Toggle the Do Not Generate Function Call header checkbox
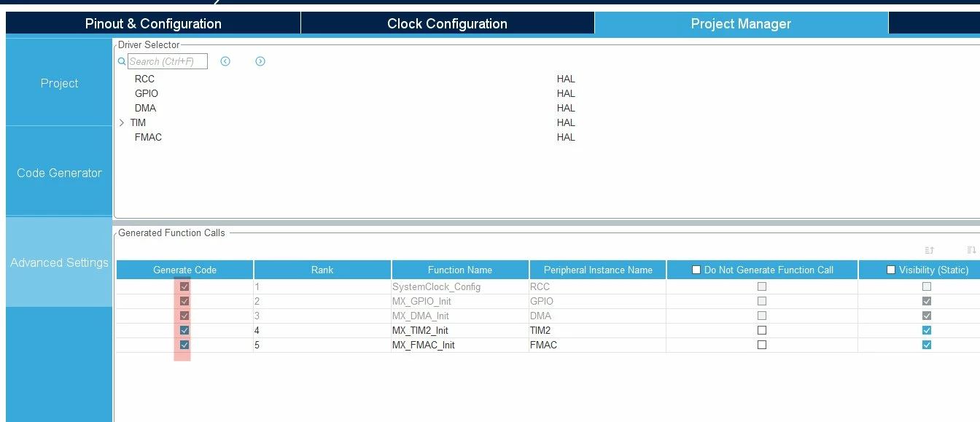Image resolution: width=980 pixels, height=422 pixels. tap(696, 270)
